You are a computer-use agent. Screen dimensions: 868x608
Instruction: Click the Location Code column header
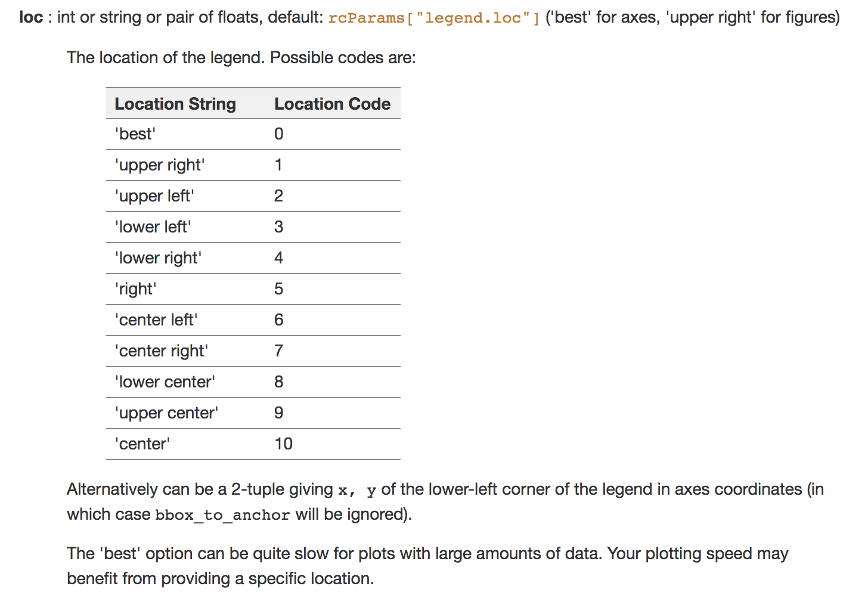(x=333, y=104)
